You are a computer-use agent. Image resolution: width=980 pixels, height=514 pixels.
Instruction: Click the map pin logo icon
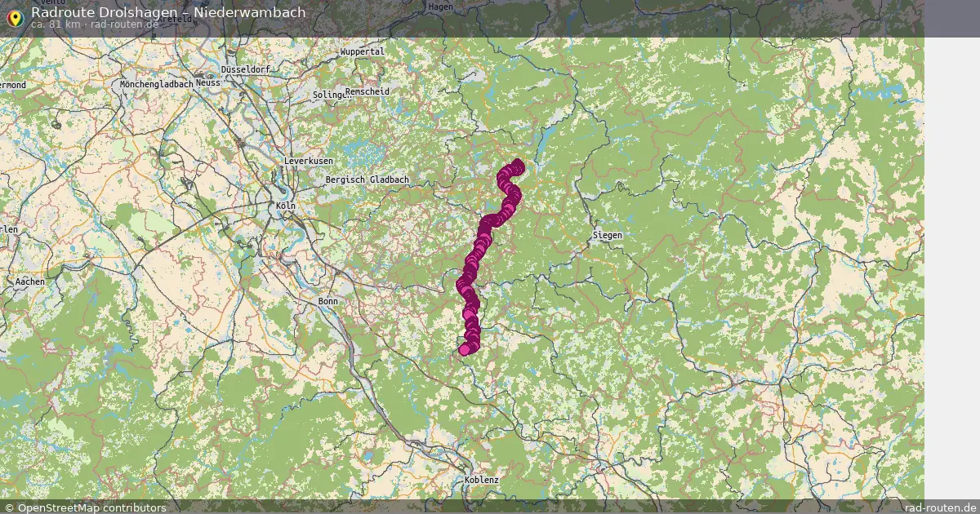click(16, 18)
